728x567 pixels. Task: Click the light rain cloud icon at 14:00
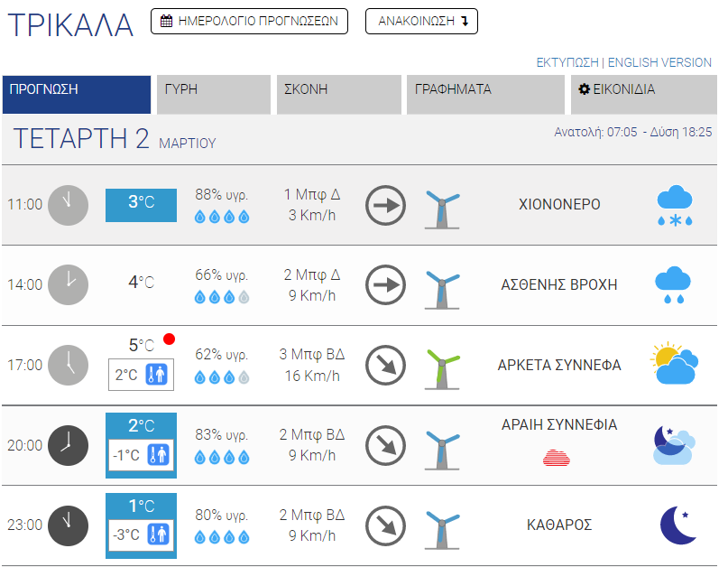674,285
